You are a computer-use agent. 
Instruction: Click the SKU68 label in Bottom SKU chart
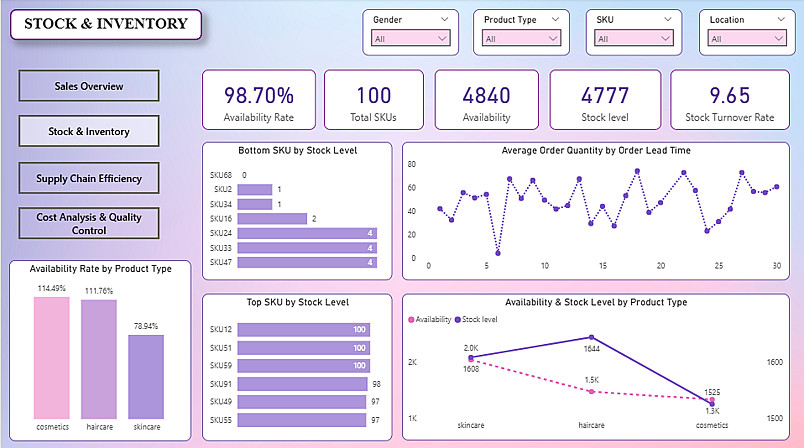click(220, 175)
